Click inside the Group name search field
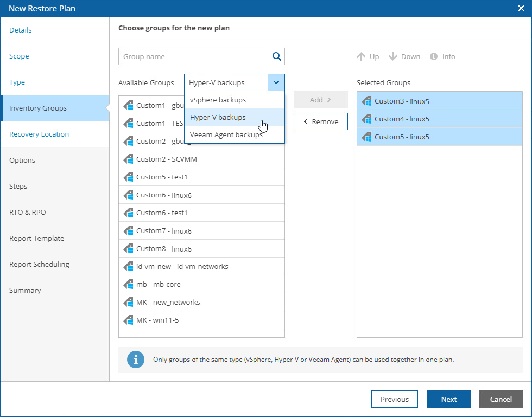 tap(194, 56)
